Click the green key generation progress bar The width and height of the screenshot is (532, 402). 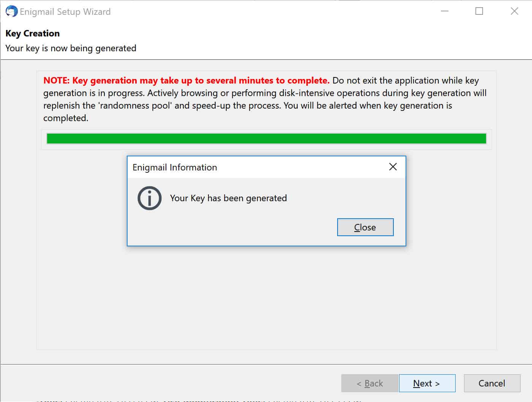pos(266,139)
